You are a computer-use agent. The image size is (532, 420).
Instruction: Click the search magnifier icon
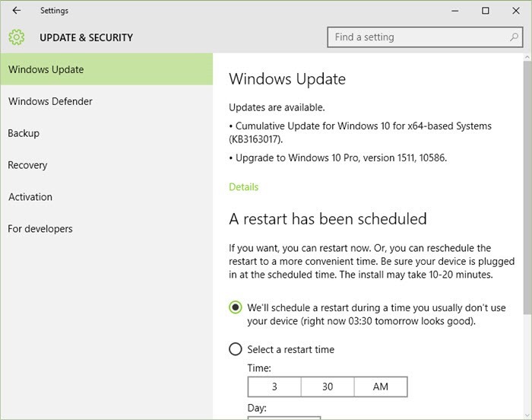[514, 37]
